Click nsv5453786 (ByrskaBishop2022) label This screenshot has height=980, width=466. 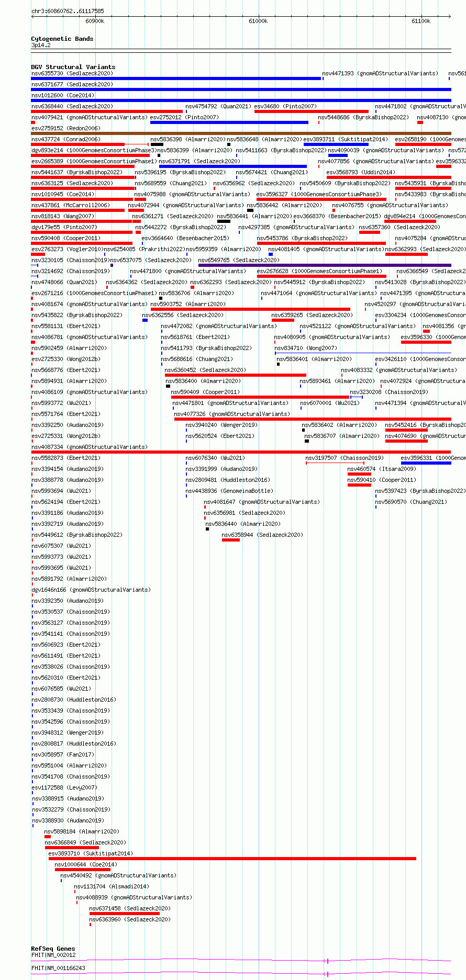pos(302,238)
